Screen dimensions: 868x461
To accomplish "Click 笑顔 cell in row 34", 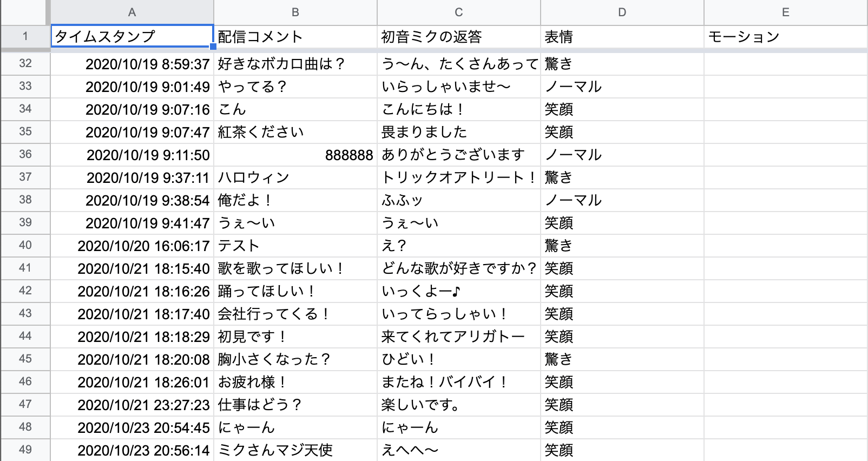I will coord(622,109).
